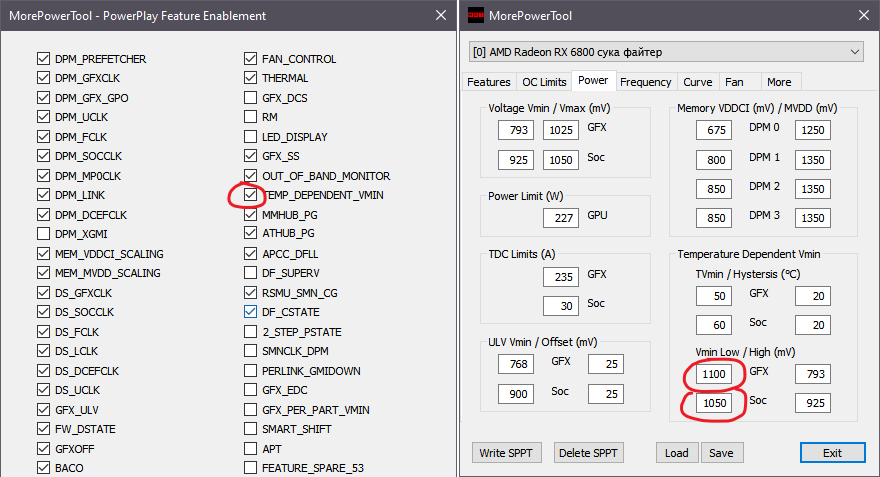Switch to the OC Limits tab

click(544, 82)
